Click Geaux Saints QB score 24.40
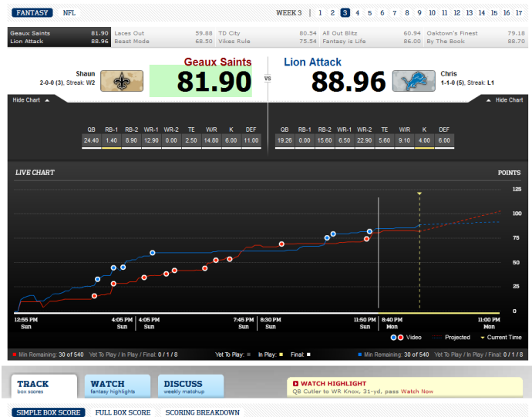The width and height of the screenshot is (532, 417). tap(91, 140)
